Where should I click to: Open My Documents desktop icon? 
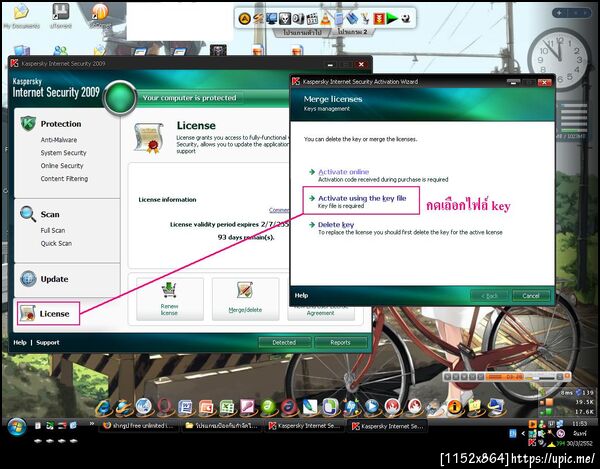point(21,16)
